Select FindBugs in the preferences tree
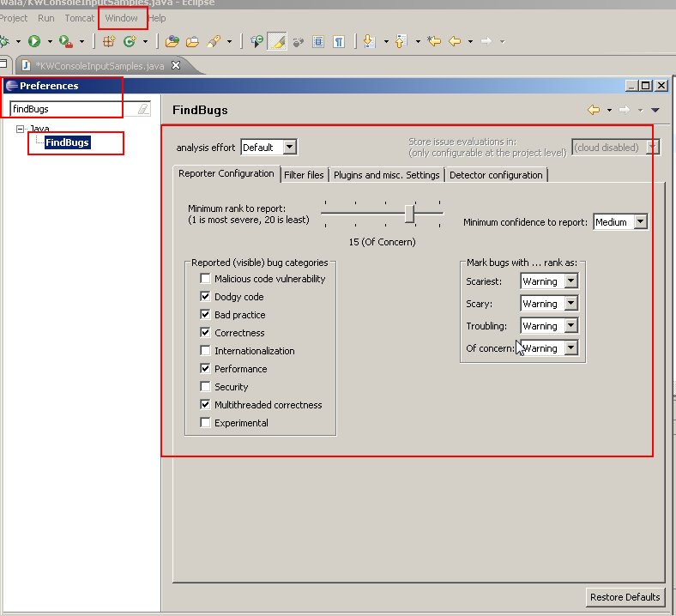 [x=67, y=142]
